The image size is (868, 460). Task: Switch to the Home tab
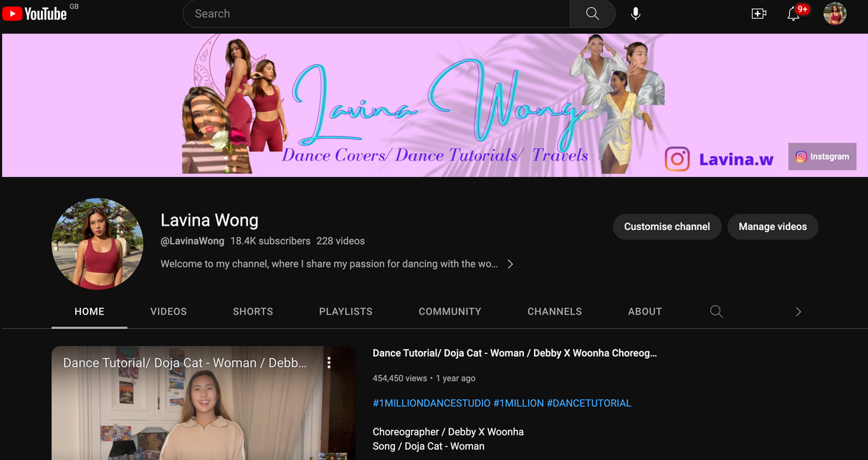[x=90, y=312]
